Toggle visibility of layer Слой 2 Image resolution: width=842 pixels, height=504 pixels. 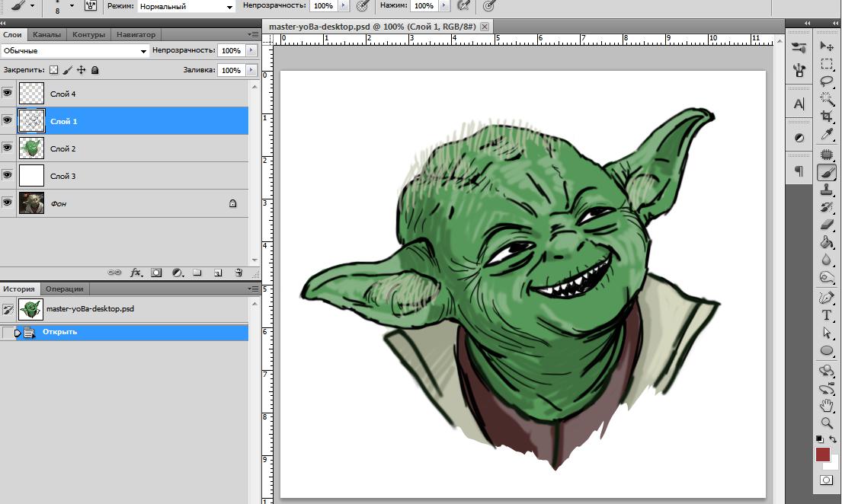pos(8,148)
